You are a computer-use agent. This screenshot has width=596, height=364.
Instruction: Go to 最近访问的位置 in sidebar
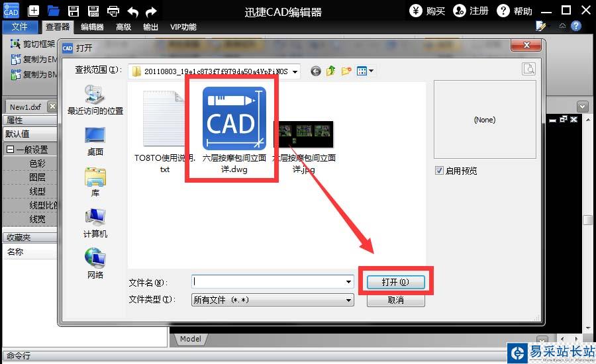pos(95,100)
